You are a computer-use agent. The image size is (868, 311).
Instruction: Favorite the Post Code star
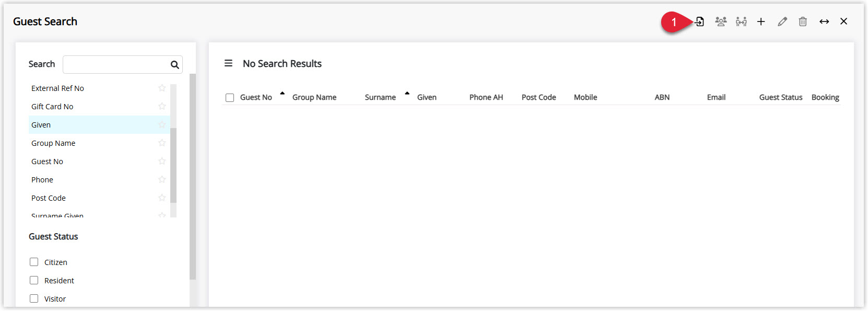162,198
